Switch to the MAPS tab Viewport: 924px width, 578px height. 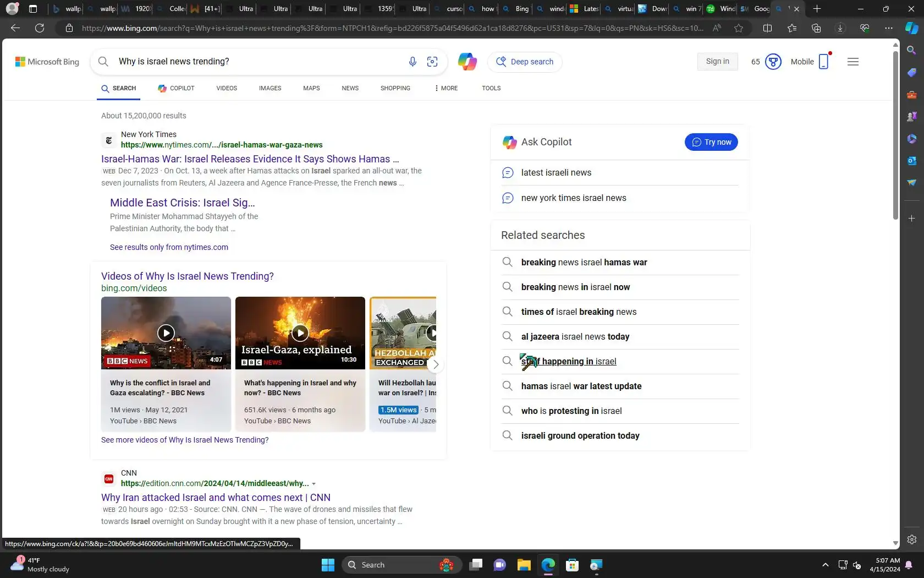pyautogui.click(x=311, y=88)
